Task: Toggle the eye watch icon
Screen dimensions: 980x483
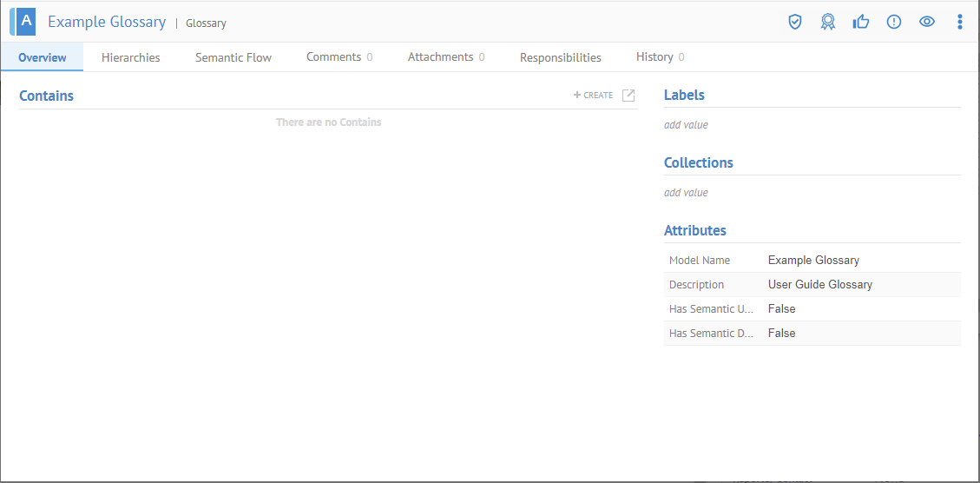Action: click(926, 22)
